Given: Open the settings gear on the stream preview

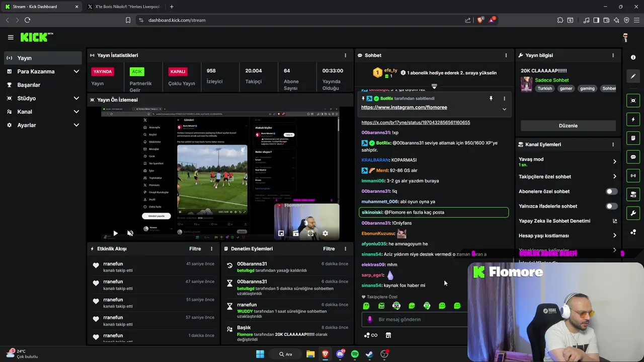Looking at the screenshot, I should [x=325, y=233].
